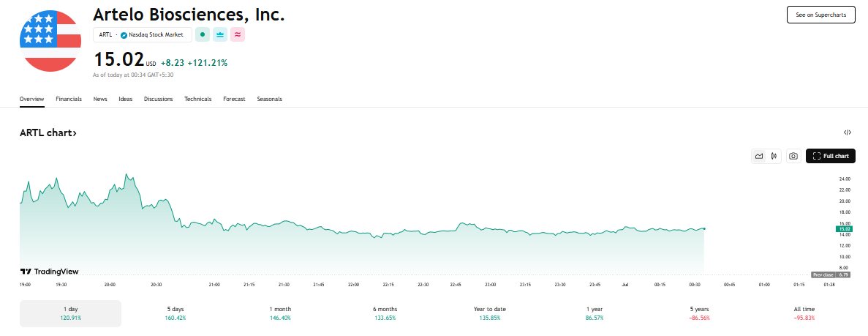Open the embed code icon
Viewport: 868px width, 336px height.
(847, 132)
